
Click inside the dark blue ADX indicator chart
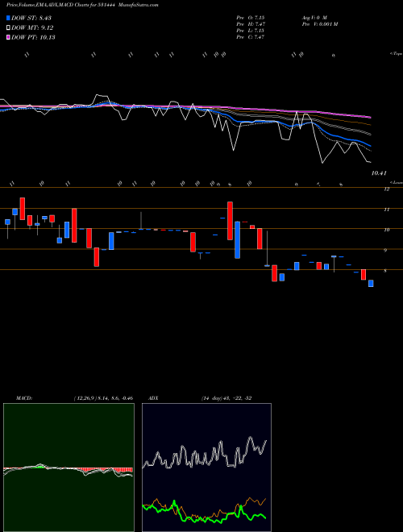(x=206, y=468)
